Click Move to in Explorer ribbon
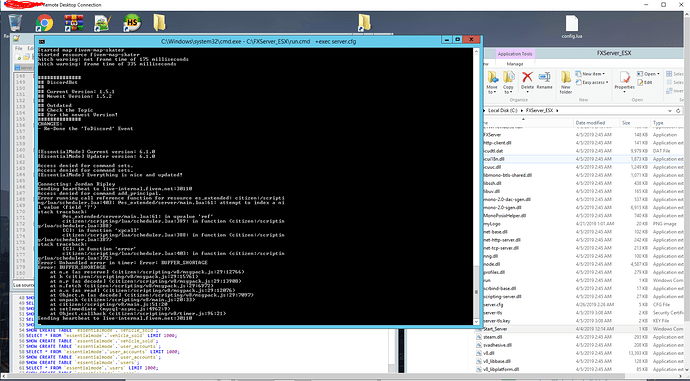This screenshot has height=381, width=690. click(x=492, y=82)
